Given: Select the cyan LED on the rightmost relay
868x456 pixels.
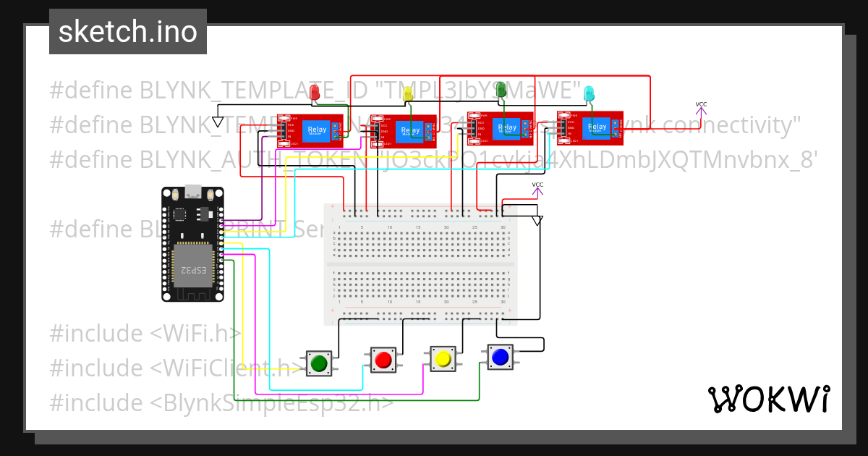Looking at the screenshot, I should (x=590, y=94).
